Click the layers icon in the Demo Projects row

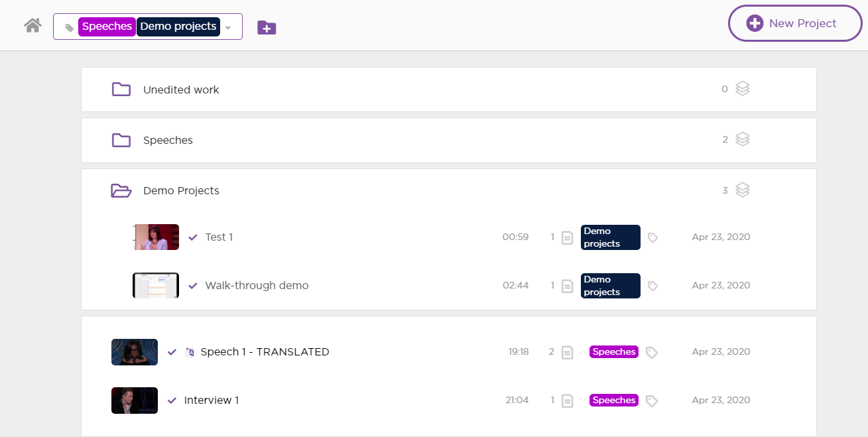click(743, 190)
